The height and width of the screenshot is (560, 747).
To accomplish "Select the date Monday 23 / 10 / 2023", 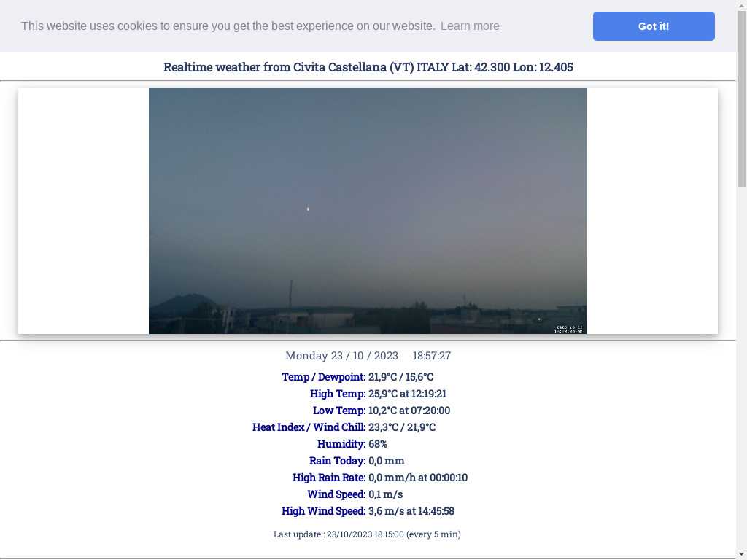I will 341,356.
